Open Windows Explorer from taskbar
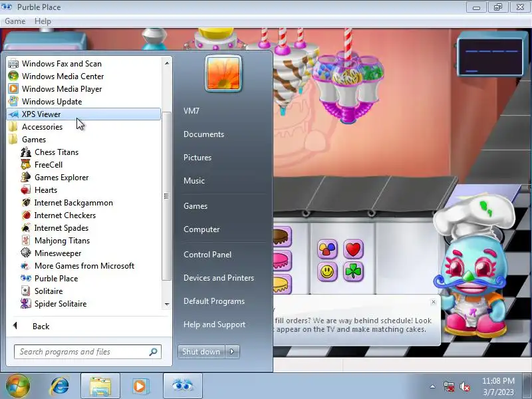 coord(100,386)
